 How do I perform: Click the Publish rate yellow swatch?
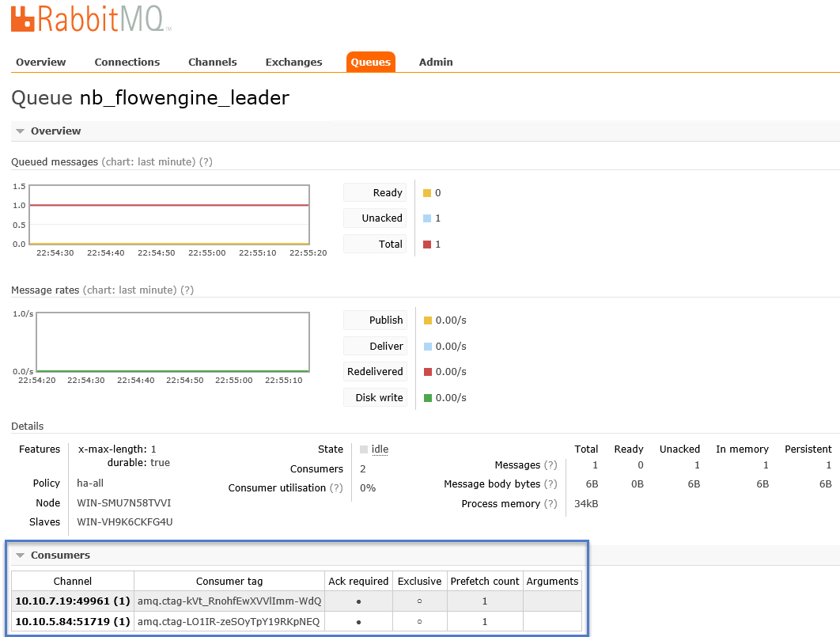[x=427, y=320]
